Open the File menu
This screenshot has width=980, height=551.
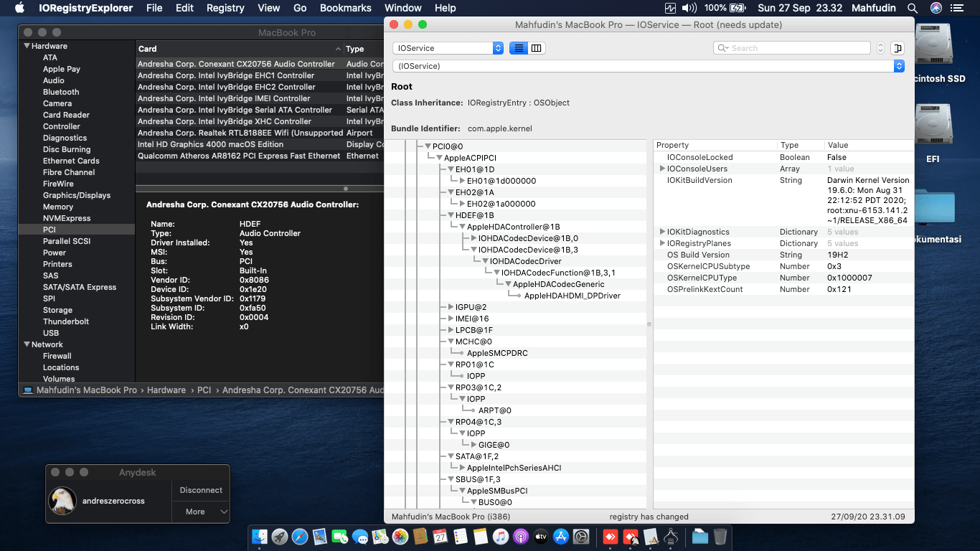tap(154, 8)
